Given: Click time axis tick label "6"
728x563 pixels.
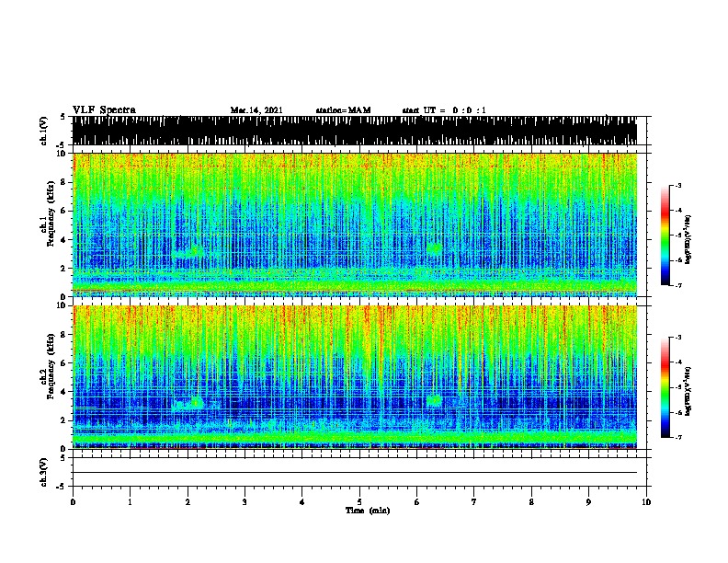Looking at the screenshot, I should point(417,502).
